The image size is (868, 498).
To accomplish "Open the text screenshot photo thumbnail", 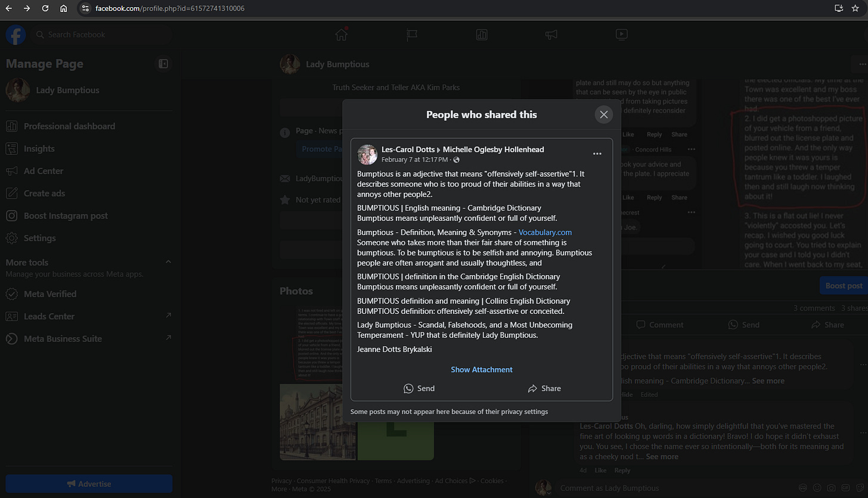I will click(x=317, y=343).
